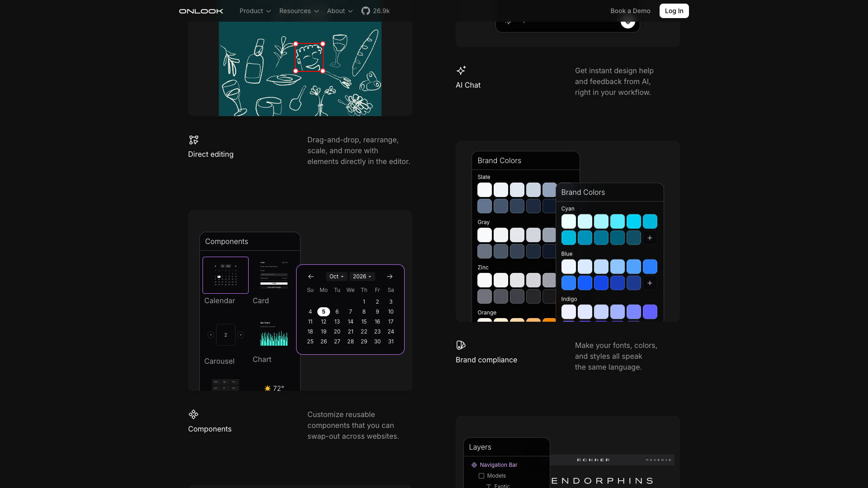Click Book a Demo link
The width and height of the screenshot is (868, 488).
(630, 11)
